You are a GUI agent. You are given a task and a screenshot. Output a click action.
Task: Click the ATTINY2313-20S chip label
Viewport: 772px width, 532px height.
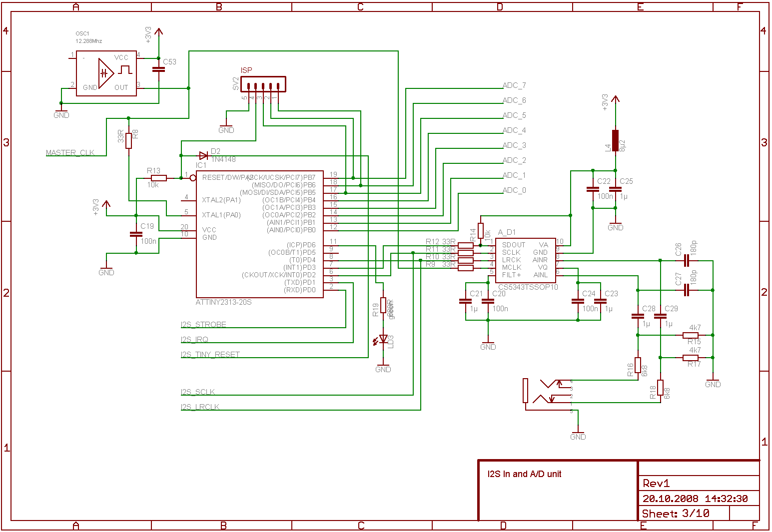tap(223, 302)
